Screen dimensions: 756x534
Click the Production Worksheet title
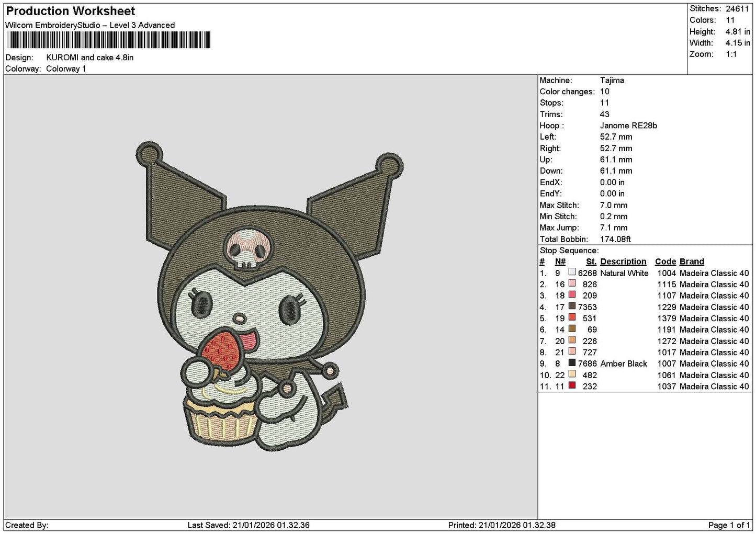pyautogui.click(x=70, y=11)
